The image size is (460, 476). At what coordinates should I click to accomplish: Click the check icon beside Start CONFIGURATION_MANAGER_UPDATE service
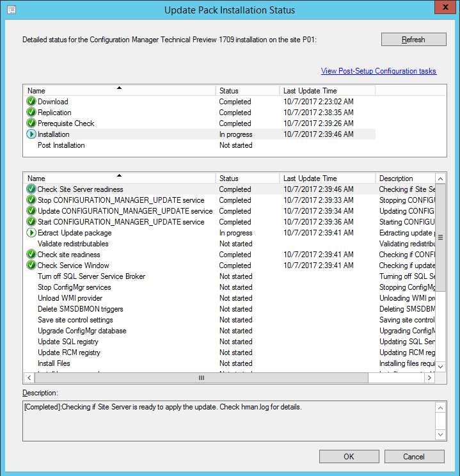tap(31, 222)
